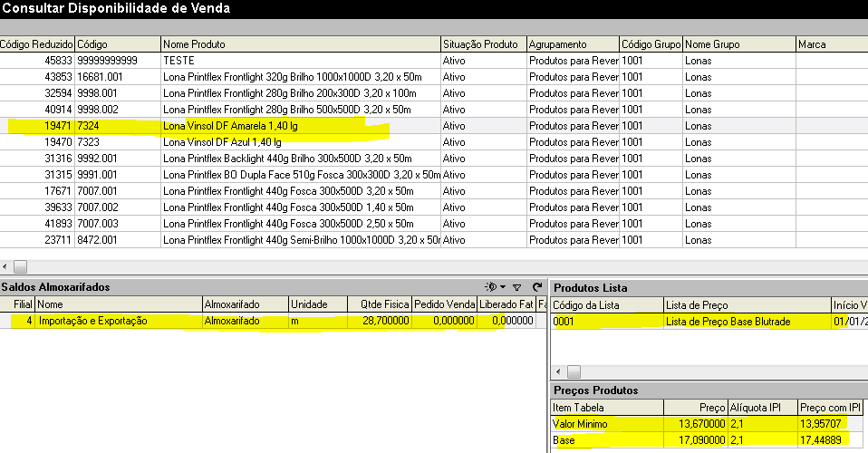Viewport: 868px width, 453px height.
Task: Grab the product grid horizontal scroll thumb
Action: [21, 266]
